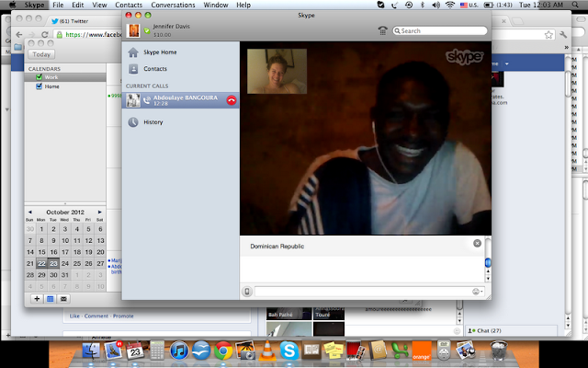Add a new calendar with plus button
Viewport: 588px width, 368px height.
(x=37, y=299)
